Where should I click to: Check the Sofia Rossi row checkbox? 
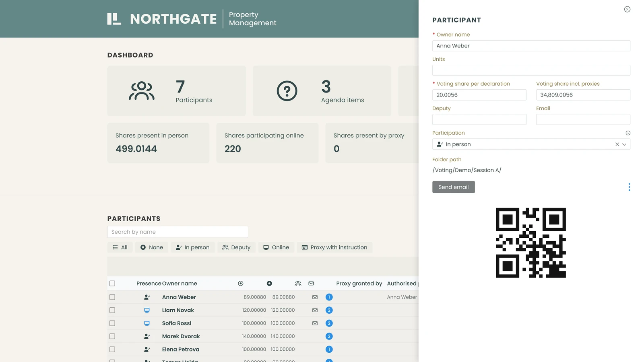click(112, 323)
